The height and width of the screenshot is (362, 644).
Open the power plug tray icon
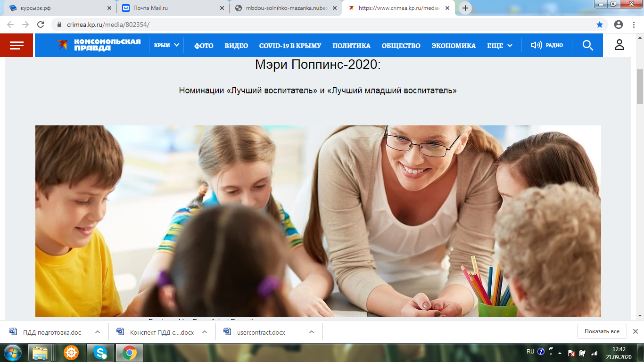point(583,353)
